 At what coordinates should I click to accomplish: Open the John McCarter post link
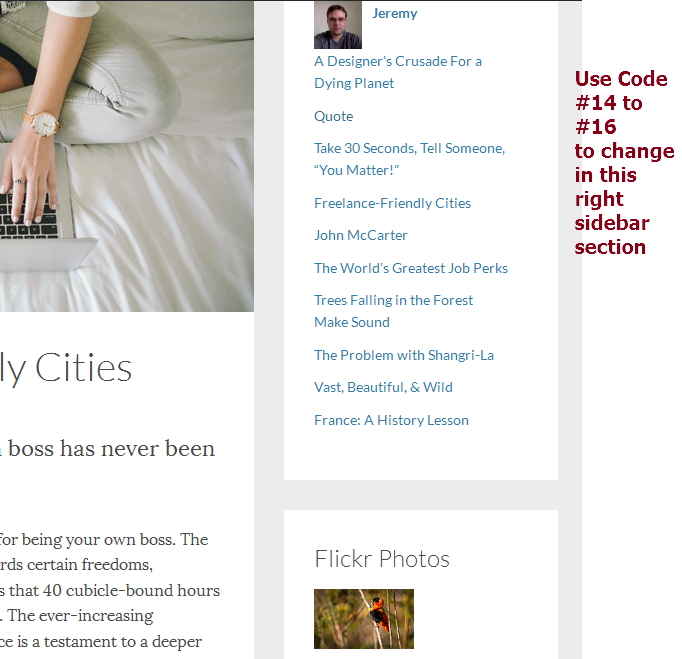[361, 235]
